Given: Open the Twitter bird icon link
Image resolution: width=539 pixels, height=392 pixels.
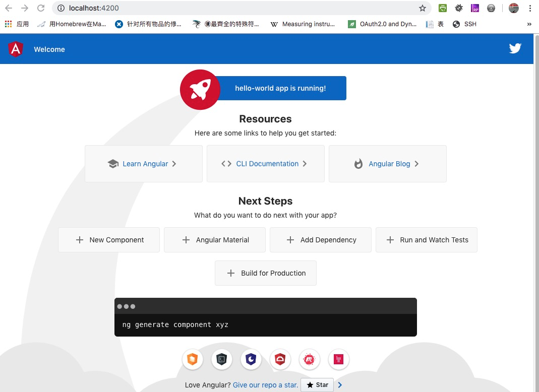Looking at the screenshot, I should [x=515, y=48].
